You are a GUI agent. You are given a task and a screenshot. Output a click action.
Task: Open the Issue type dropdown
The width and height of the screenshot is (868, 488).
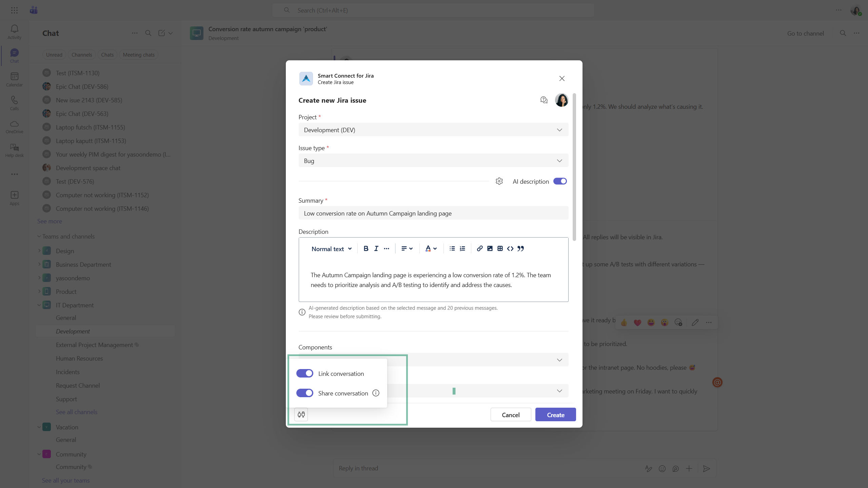click(433, 161)
